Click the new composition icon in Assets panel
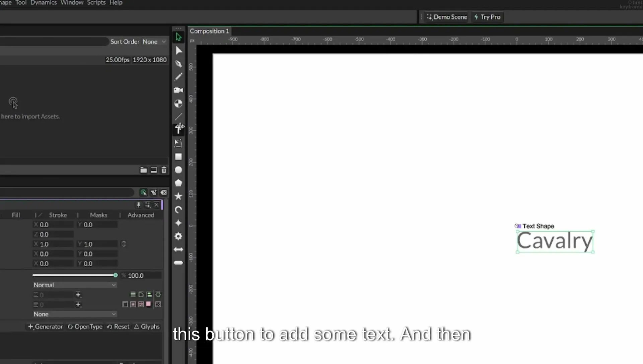The height and width of the screenshot is (364, 643). click(x=154, y=170)
